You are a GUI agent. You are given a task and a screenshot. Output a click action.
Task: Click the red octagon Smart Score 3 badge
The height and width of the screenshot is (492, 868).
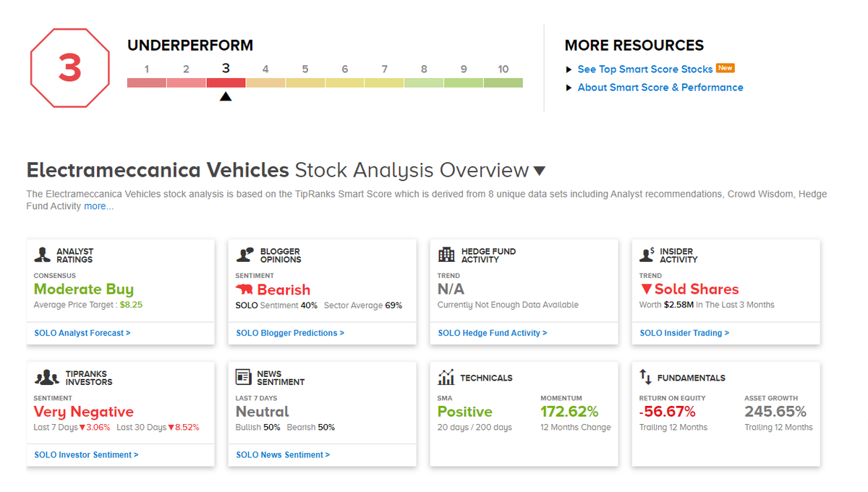[69, 69]
